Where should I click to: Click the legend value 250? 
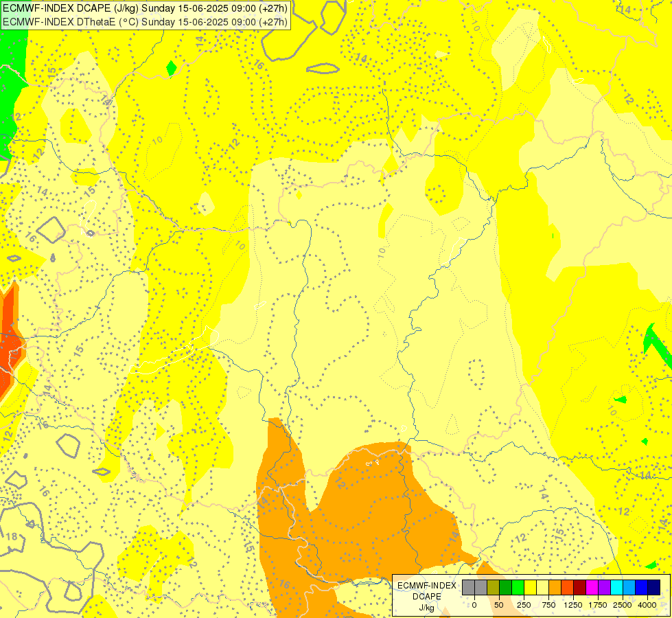[x=524, y=605]
